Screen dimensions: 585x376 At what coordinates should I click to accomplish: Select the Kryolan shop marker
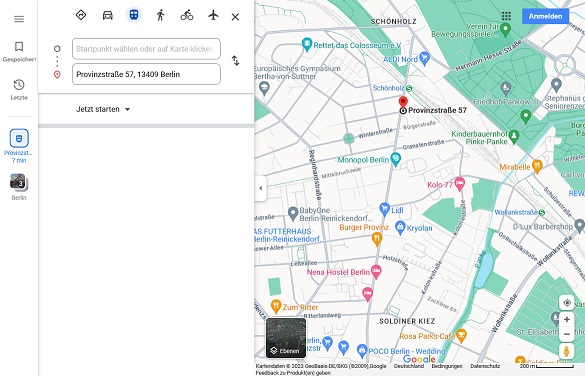tap(400, 227)
